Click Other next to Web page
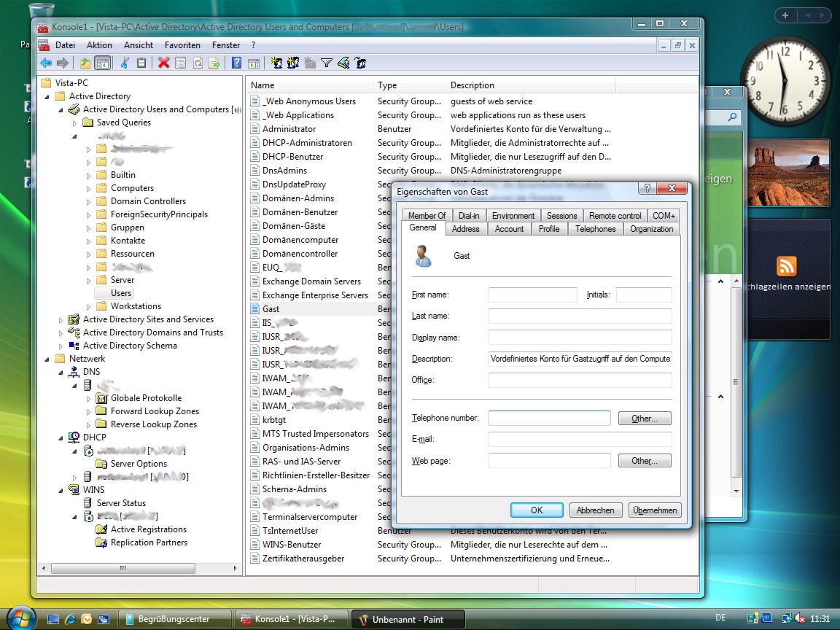 click(645, 461)
